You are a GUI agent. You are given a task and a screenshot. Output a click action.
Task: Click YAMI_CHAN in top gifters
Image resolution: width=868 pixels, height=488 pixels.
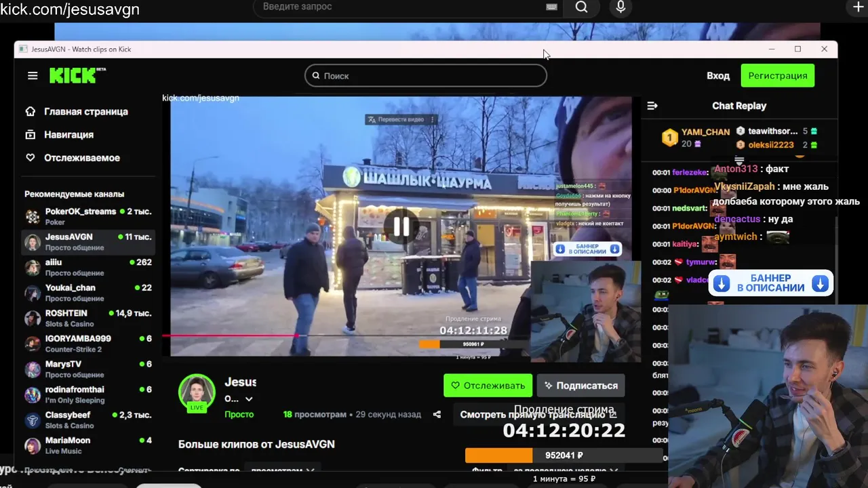705,132
